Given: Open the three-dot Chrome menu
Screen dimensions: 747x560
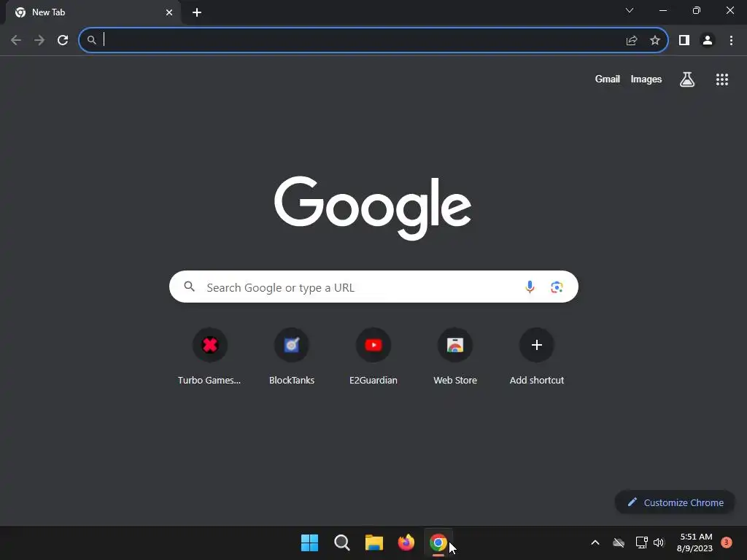Looking at the screenshot, I should (x=731, y=40).
